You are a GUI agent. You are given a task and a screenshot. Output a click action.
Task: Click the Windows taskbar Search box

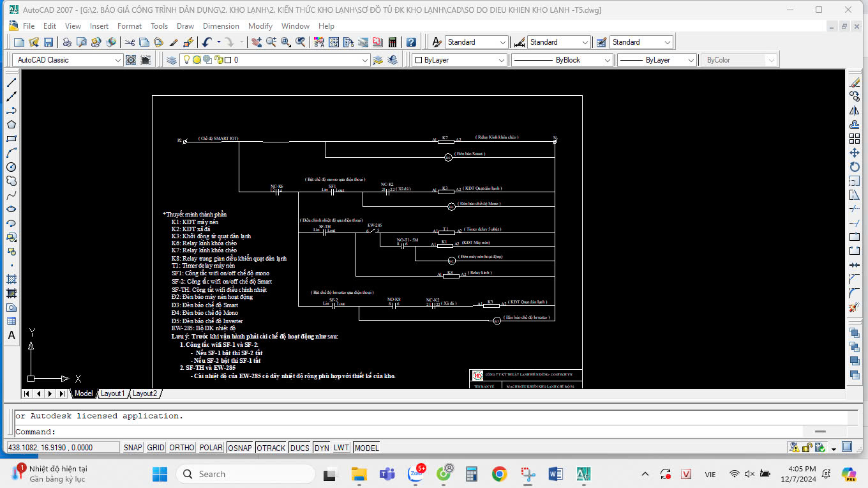pos(246,474)
